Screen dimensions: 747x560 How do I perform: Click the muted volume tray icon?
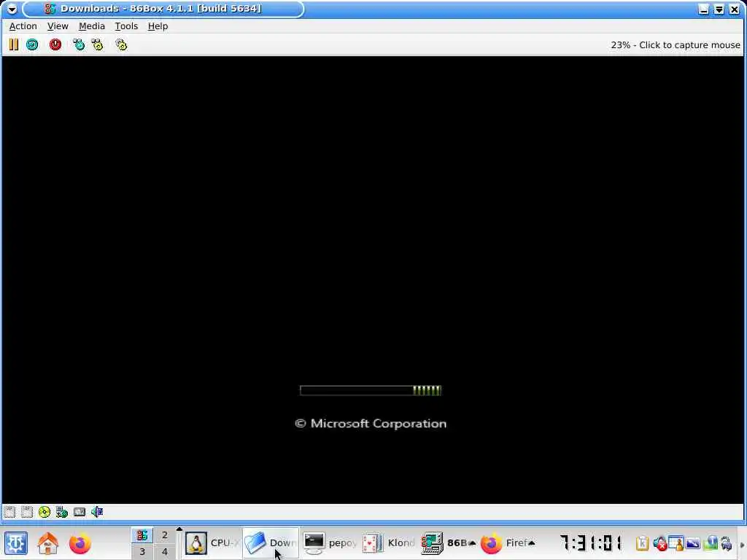click(659, 543)
